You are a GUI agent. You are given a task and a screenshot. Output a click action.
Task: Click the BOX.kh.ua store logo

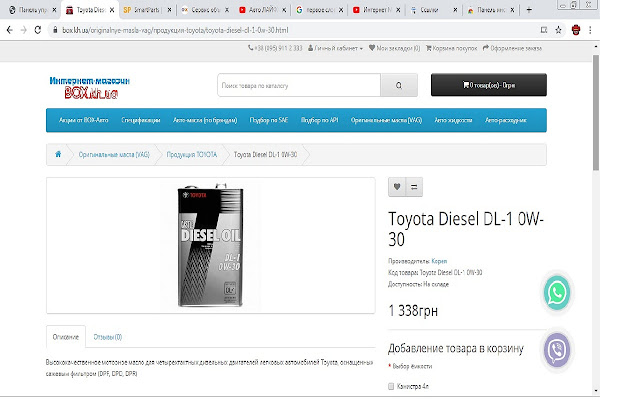point(90,87)
